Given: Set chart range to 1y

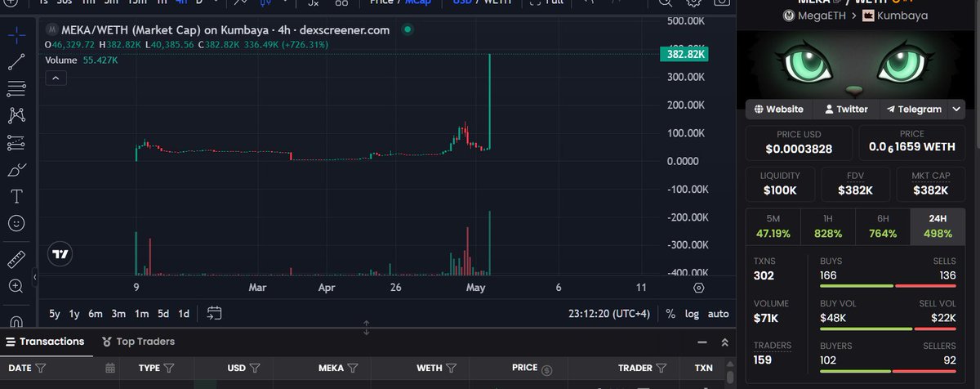Looking at the screenshot, I should pyautogui.click(x=74, y=313).
